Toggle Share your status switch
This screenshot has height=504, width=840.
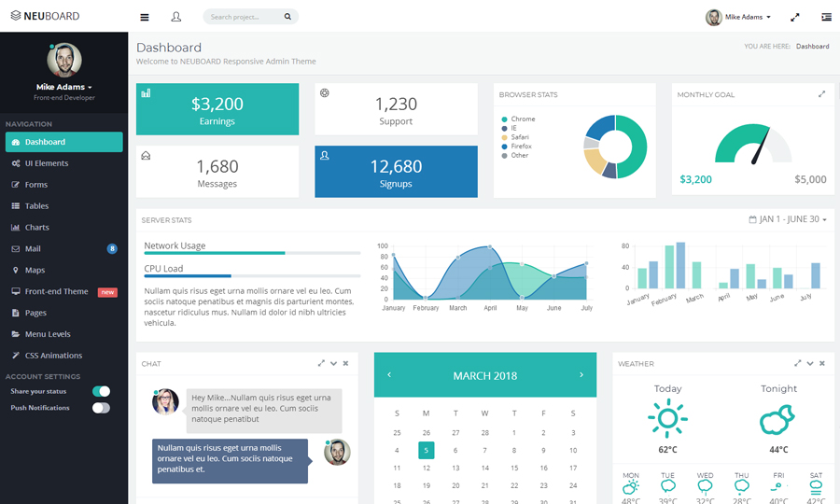click(x=101, y=391)
